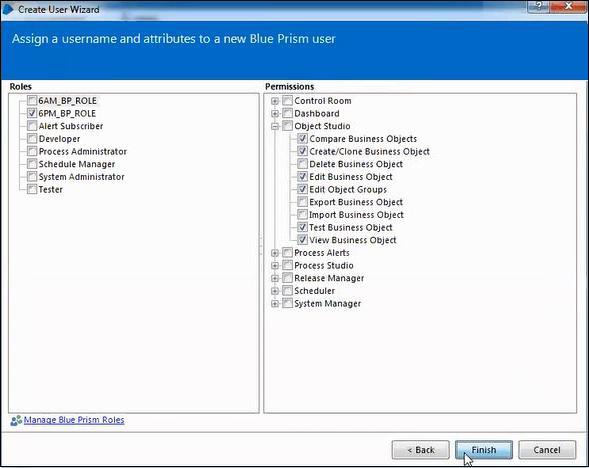Enable Export Business Object permission
This screenshot has width=589, height=468.
pyautogui.click(x=302, y=202)
